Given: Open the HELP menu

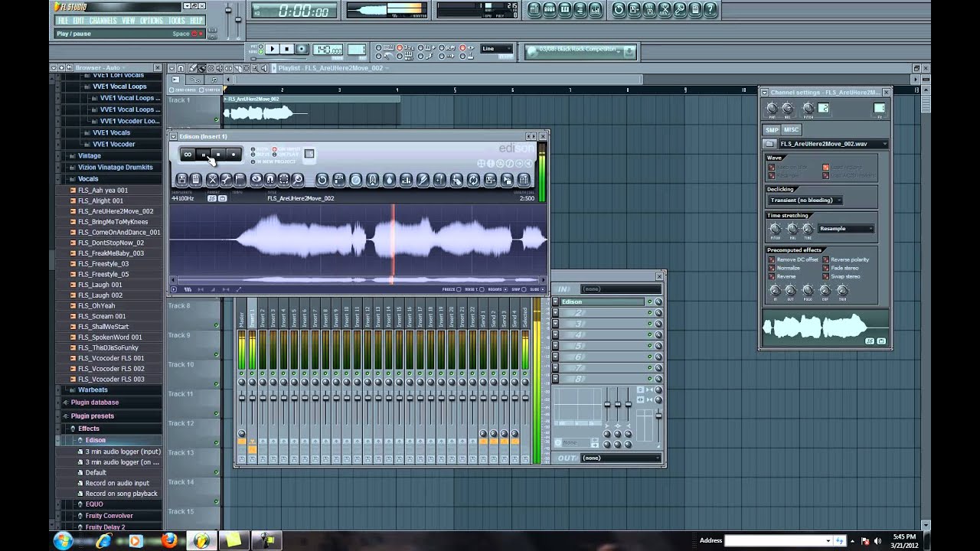Looking at the screenshot, I should point(197,21).
